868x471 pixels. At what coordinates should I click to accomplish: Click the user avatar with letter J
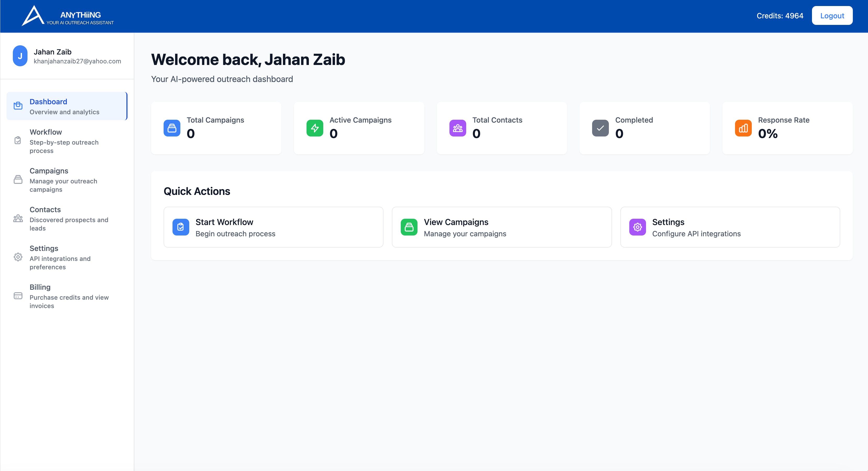click(x=20, y=56)
